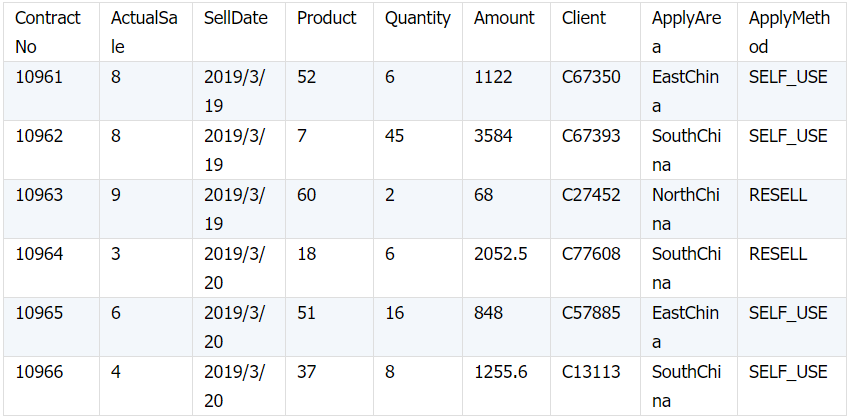849x419 pixels.
Task: Select the Client column header
Action: [x=584, y=19]
